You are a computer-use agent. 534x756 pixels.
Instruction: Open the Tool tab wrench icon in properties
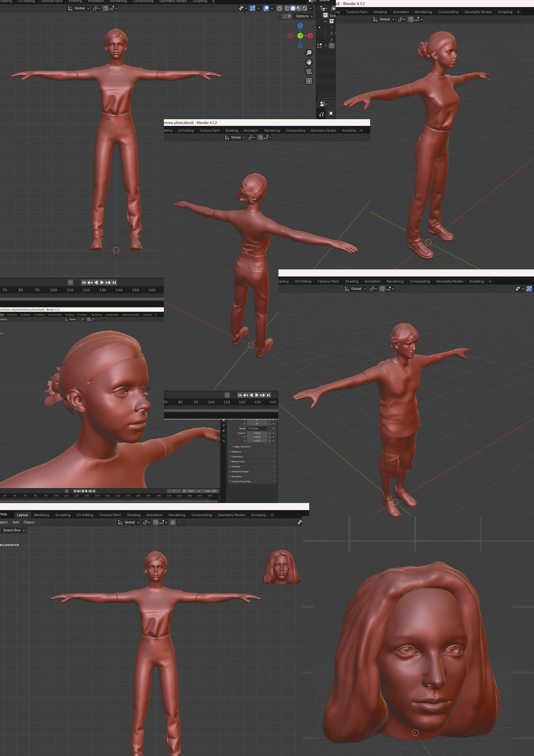tap(322, 114)
